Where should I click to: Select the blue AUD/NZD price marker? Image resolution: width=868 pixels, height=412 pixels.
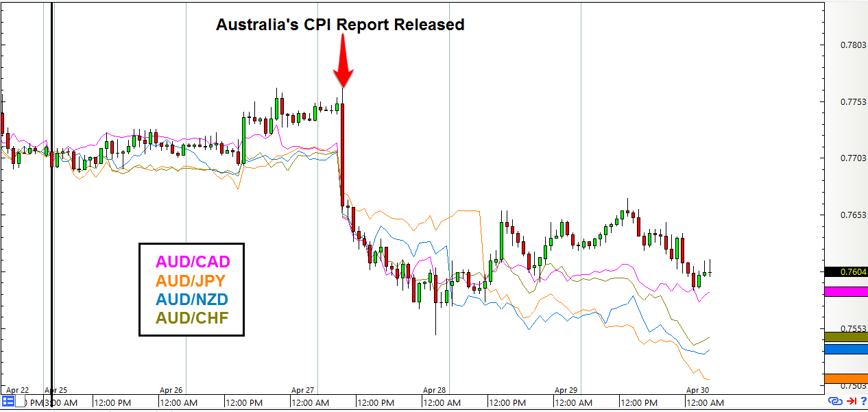(x=846, y=349)
